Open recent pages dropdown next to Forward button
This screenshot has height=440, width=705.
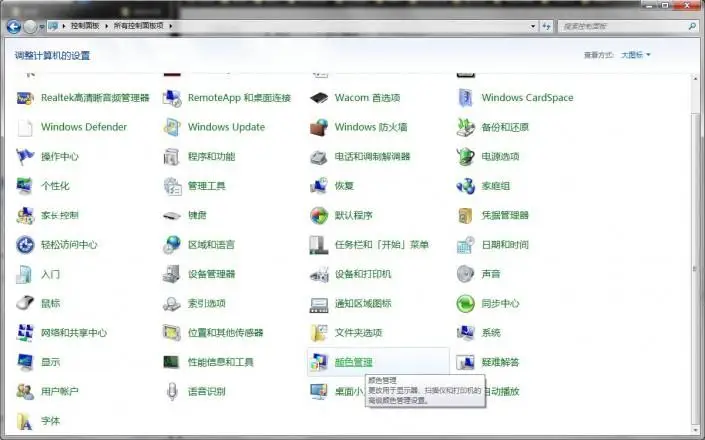(42, 27)
